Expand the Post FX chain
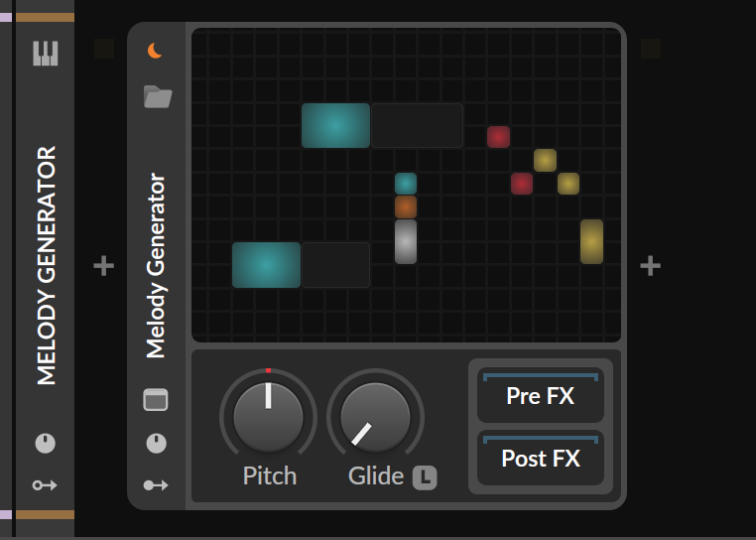756x540 pixels. (x=541, y=458)
